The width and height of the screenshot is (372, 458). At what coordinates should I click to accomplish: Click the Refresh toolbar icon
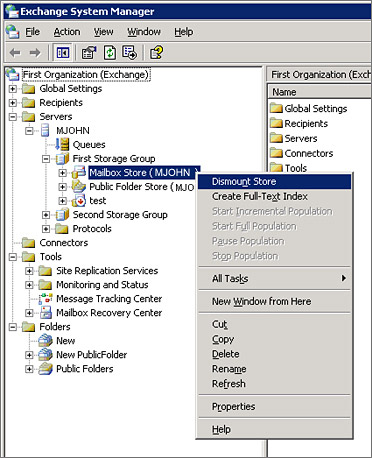[110, 53]
